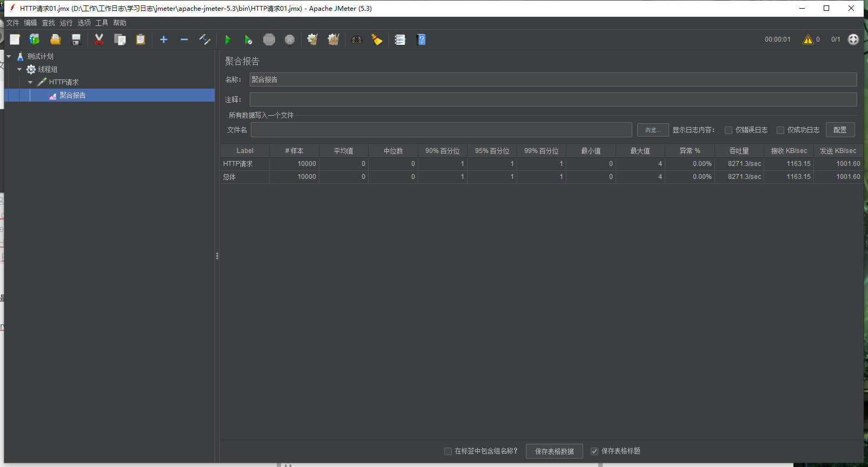Toggle 在标签中包含组名称 checkbox
This screenshot has height=467, width=868.
pyautogui.click(x=448, y=451)
